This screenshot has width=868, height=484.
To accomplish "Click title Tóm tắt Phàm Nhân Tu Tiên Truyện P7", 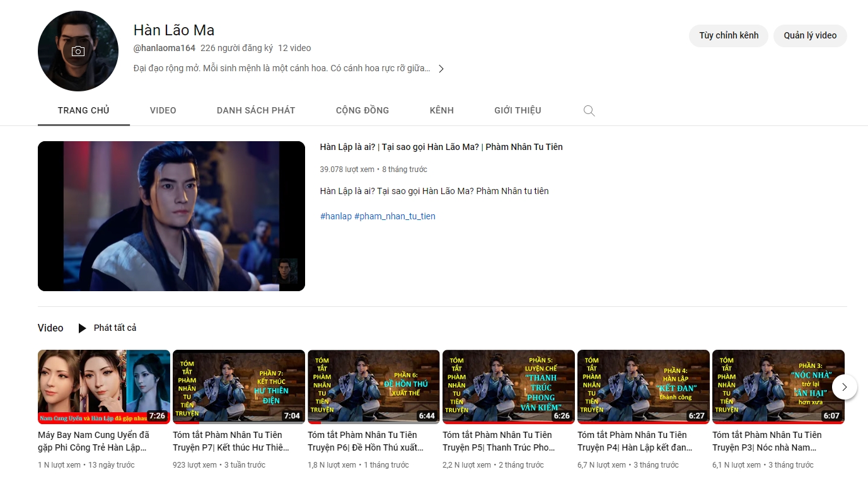I will 231,441.
